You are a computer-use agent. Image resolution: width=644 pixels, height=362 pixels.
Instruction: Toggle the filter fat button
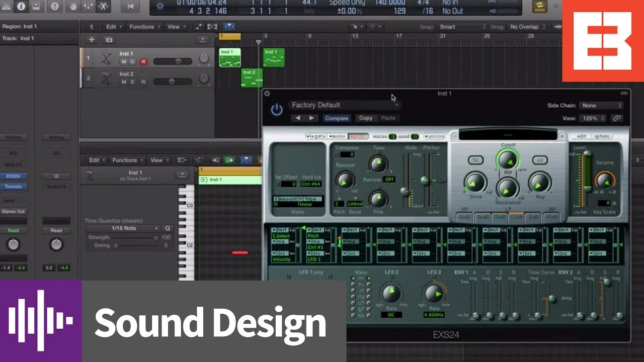click(x=475, y=160)
